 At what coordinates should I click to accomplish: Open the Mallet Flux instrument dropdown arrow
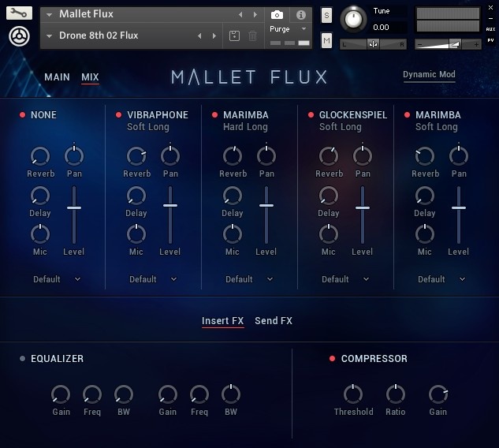[x=49, y=15]
